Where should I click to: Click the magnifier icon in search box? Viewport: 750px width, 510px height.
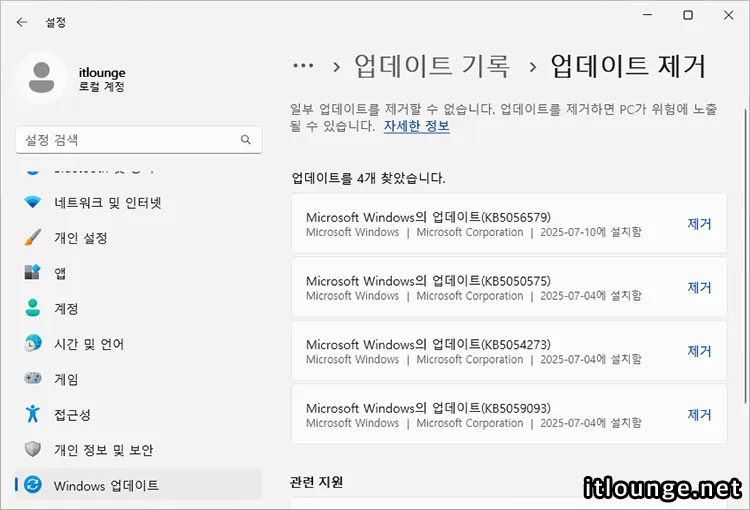246,140
